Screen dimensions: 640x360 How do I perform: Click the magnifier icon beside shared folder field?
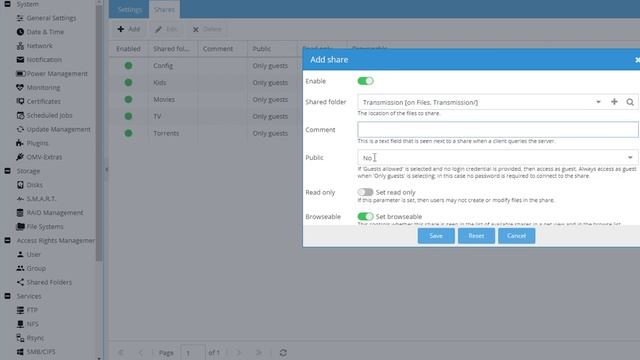(x=630, y=102)
